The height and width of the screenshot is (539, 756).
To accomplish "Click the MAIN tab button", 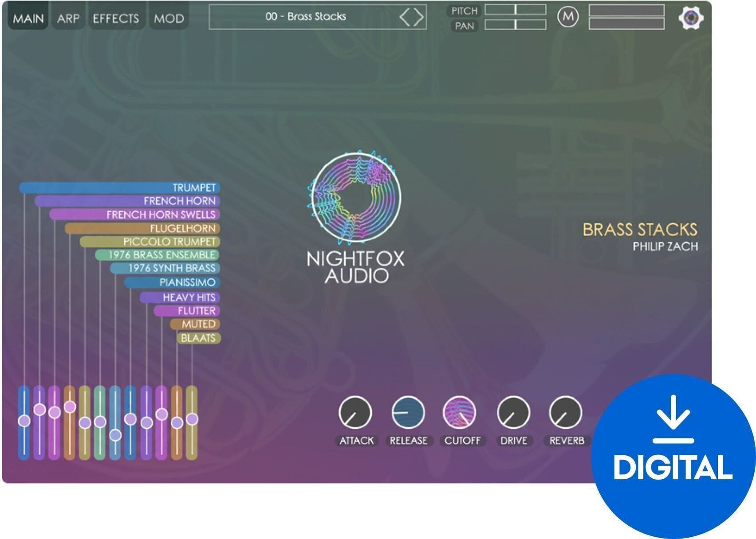I will 29,18.
